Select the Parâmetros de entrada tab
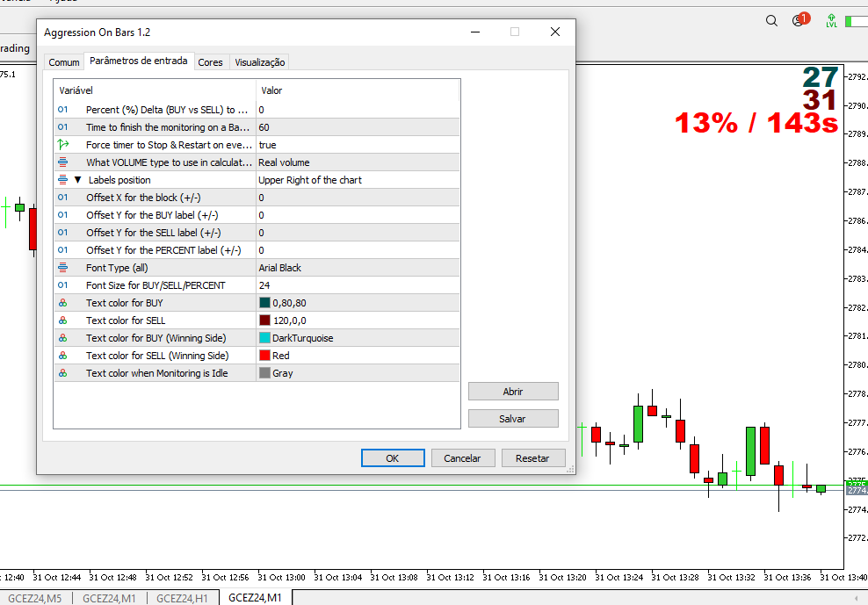This screenshot has width=868, height=605. pyautogui.click(x=139, y=61)
